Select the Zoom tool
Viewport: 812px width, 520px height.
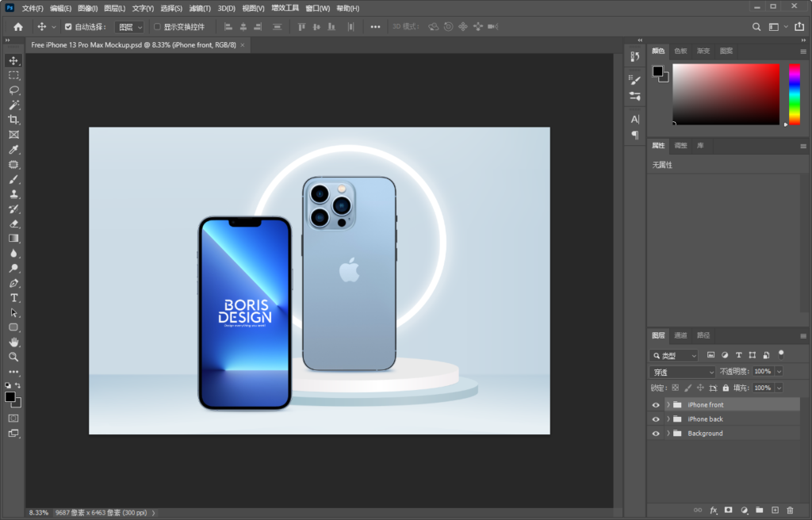13,357
